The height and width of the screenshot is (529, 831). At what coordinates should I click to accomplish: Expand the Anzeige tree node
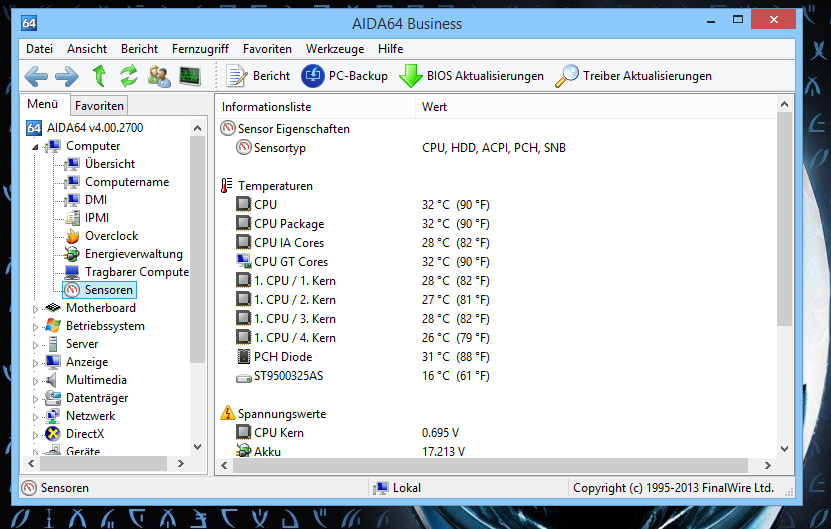coord(36,363)
